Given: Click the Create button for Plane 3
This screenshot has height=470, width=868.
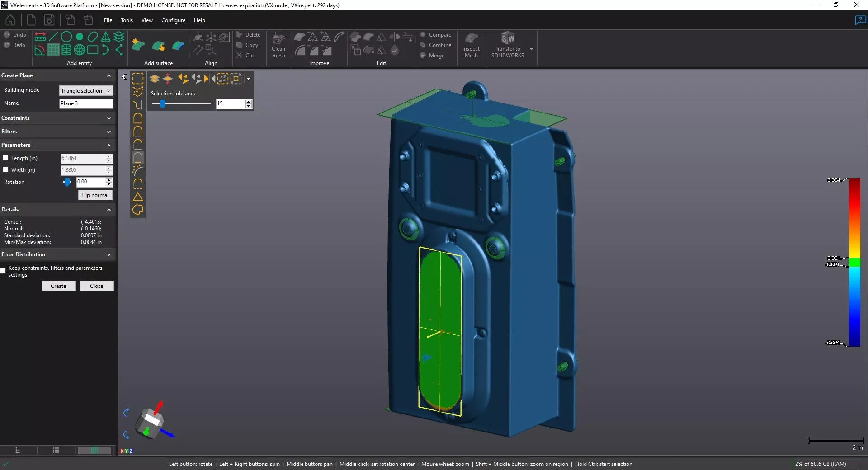Looking at the screenshot, I should click(58, 286).
